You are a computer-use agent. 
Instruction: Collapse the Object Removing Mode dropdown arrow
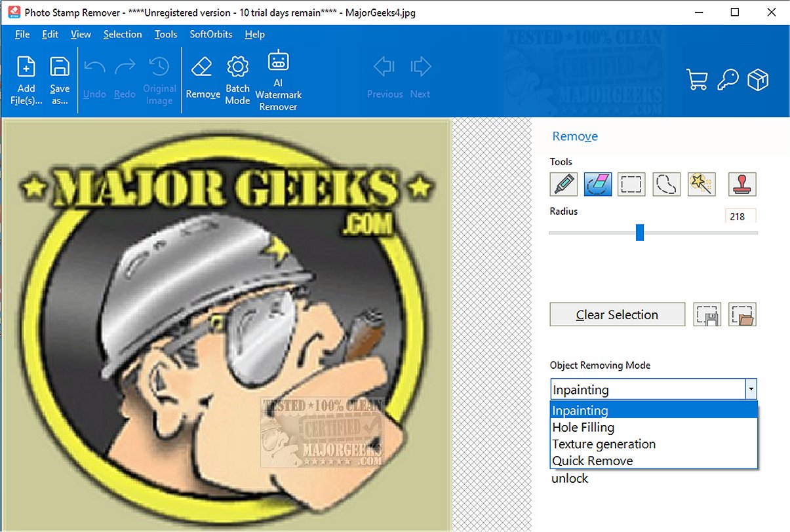pyautogui.click(x=751, y=390)
